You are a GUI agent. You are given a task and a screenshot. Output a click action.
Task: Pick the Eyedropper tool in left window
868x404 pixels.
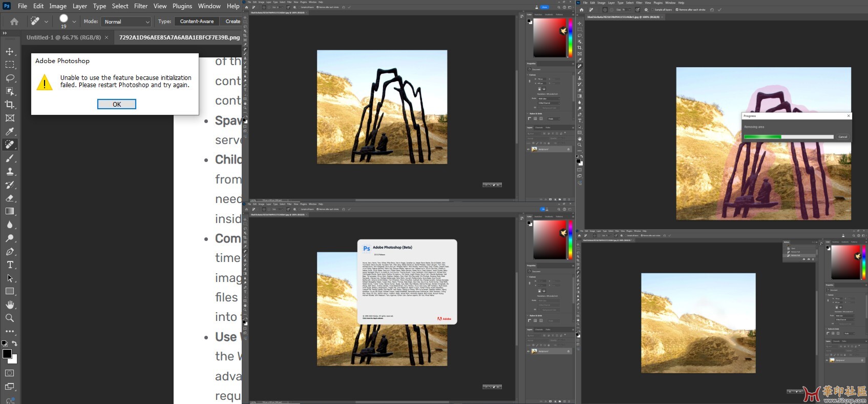[10, 131]
